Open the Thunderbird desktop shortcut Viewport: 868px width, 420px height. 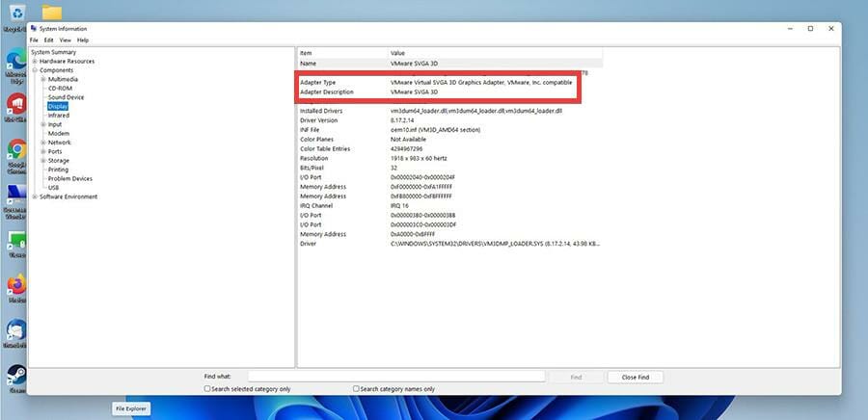(17, 329)
